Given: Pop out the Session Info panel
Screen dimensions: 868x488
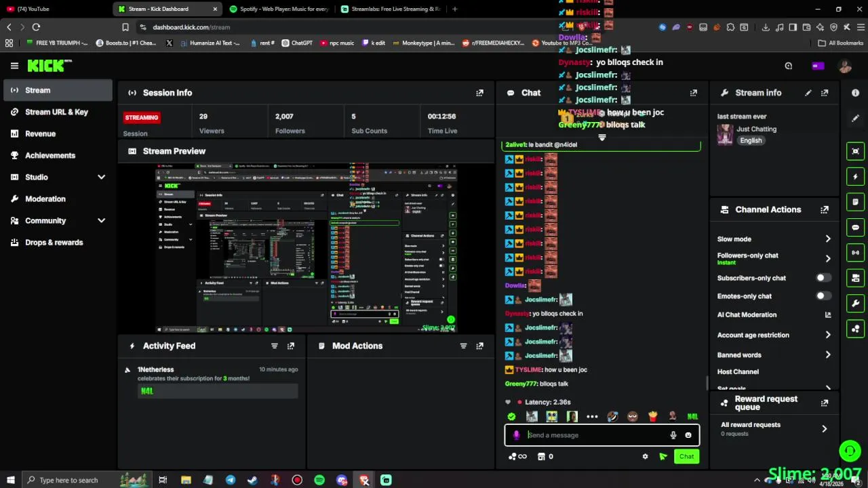Looking at the screenshot, I should (x=479, y=93).
